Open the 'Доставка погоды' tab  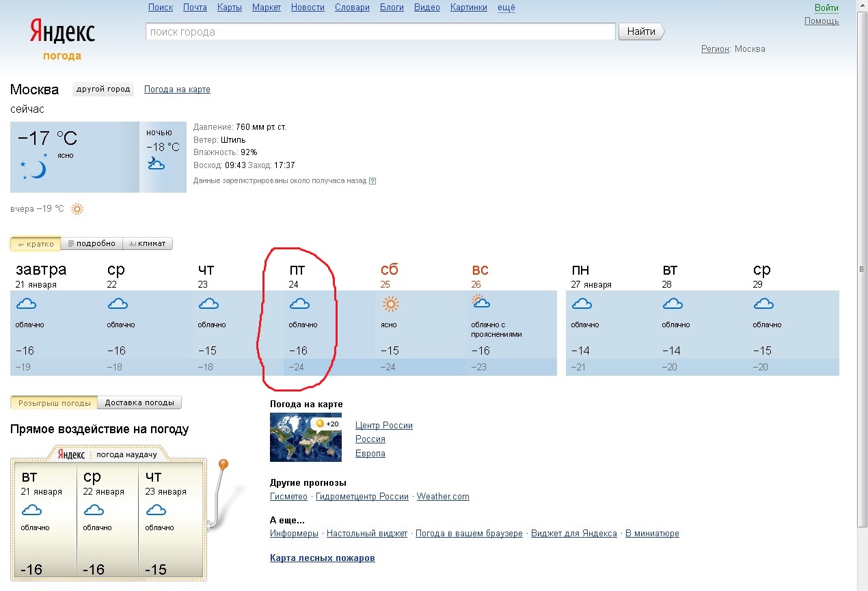click(139, 403)
